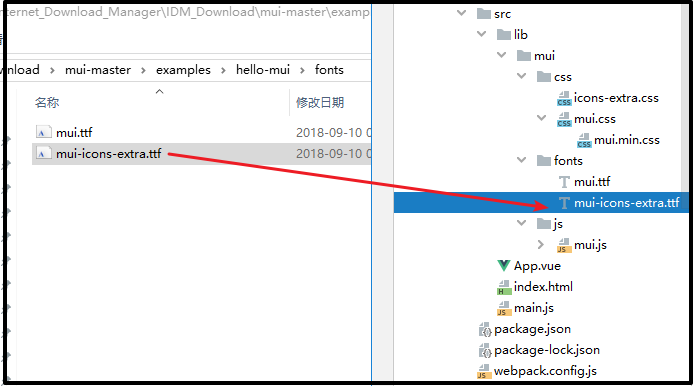Screen dimensions: 693x386
Task: Click the webpack.config.js file icon
Action: point(484,371)
